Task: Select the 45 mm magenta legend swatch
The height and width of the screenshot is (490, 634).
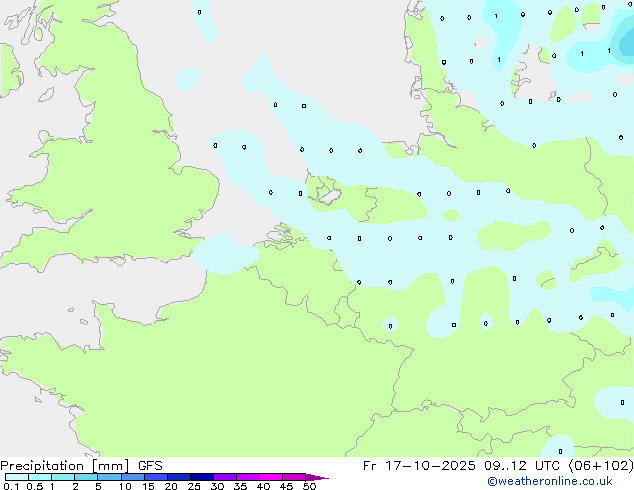Action: [x=294, y=477]
